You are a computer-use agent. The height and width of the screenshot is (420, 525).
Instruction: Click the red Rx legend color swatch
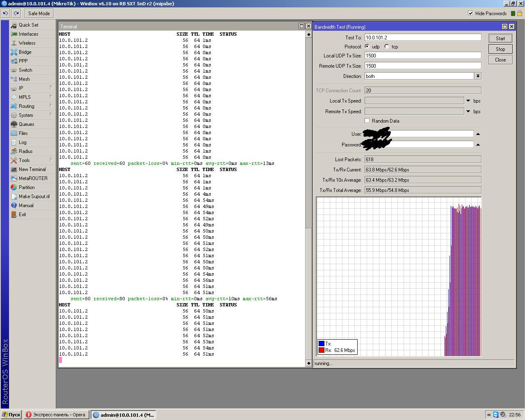point(322,350)
